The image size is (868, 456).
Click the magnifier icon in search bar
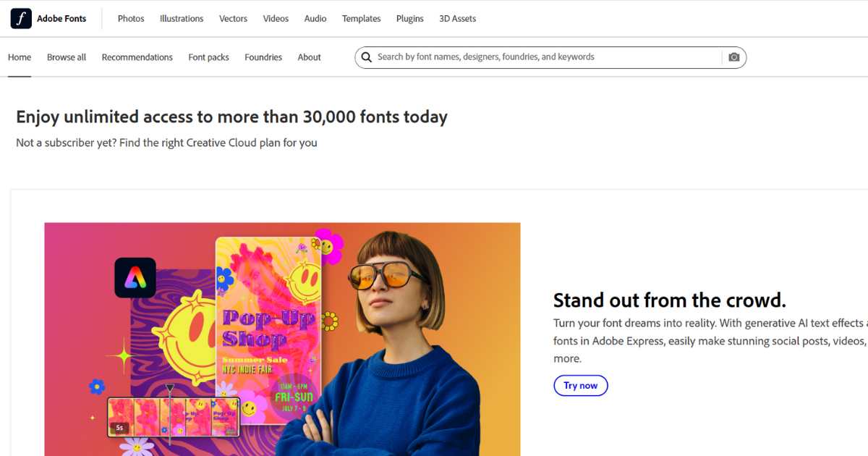367,57
